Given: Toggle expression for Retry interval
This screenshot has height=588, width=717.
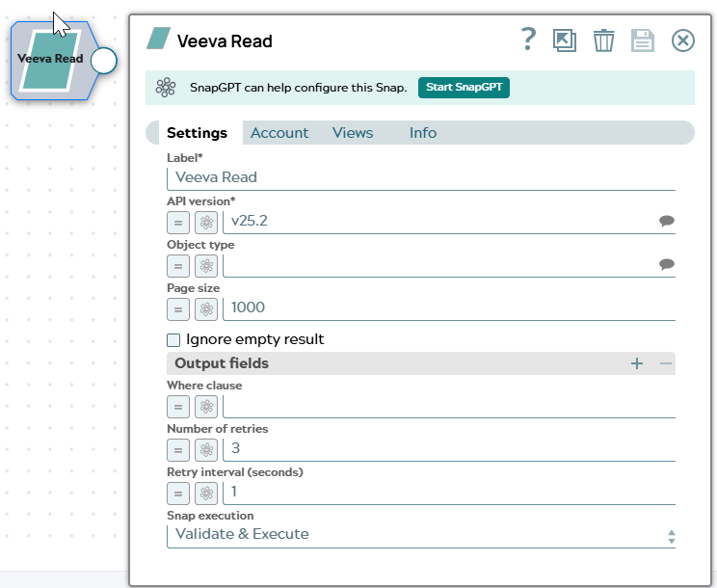Looking at the screenshot, I should (x=178, y=494).
